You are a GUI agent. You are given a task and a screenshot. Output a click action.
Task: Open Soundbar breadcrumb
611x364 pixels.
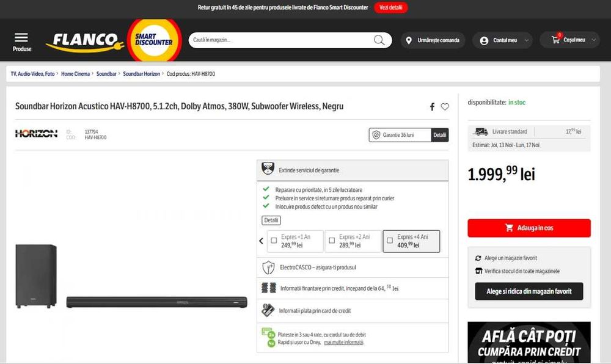[x=106, y=73]
